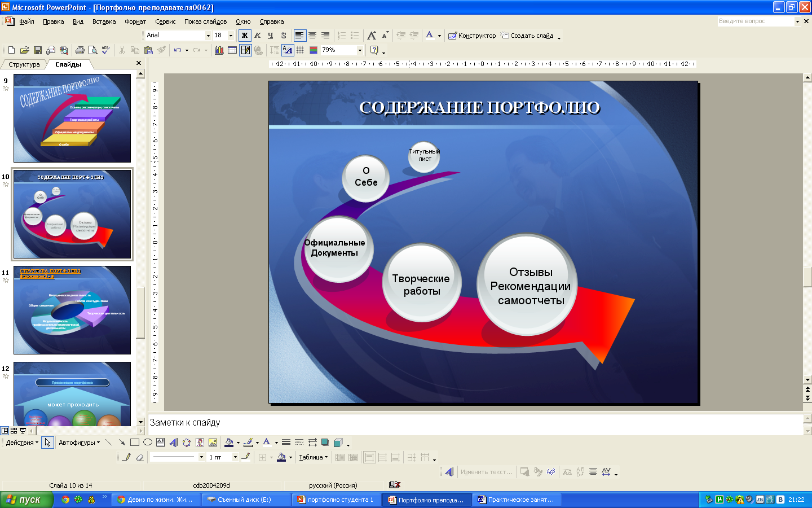Select slide 11 thumbnail in panel
Image resolution: width=812 pixels, height=508 pixels.
click(72, 310)
